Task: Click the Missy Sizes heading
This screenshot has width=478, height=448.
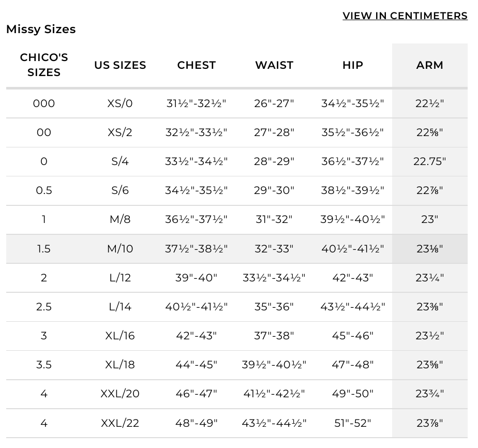Action: tap(41, 29)
